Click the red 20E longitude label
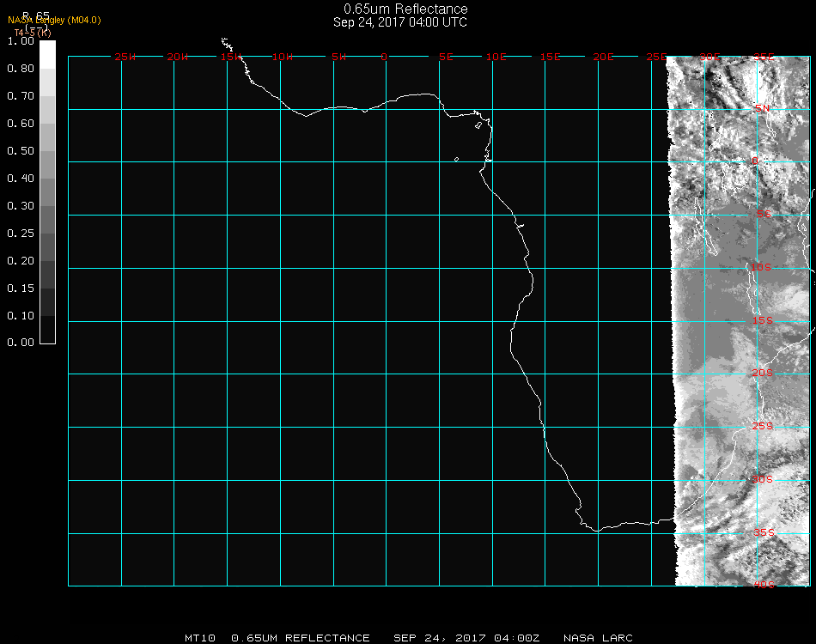 (604, 57)
